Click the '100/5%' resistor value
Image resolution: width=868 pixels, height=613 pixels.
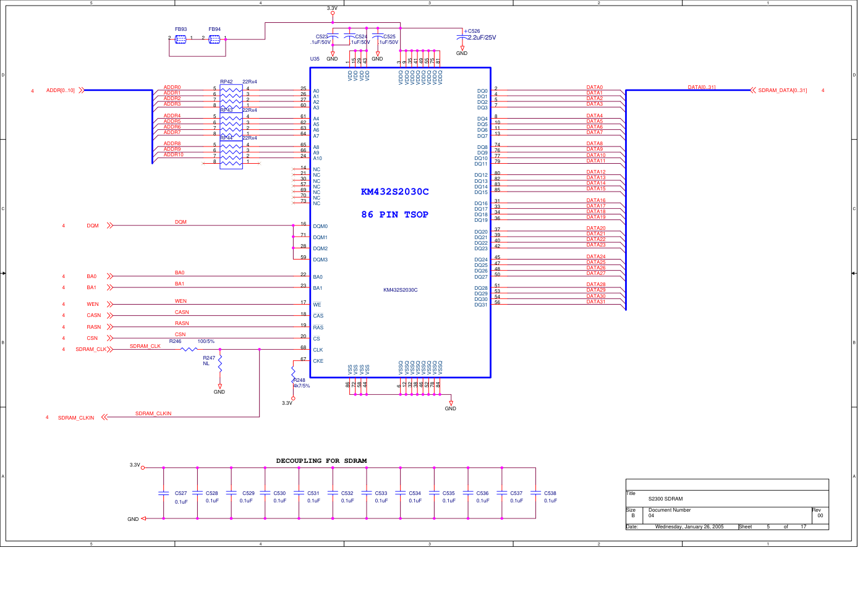tap(206, 341)
